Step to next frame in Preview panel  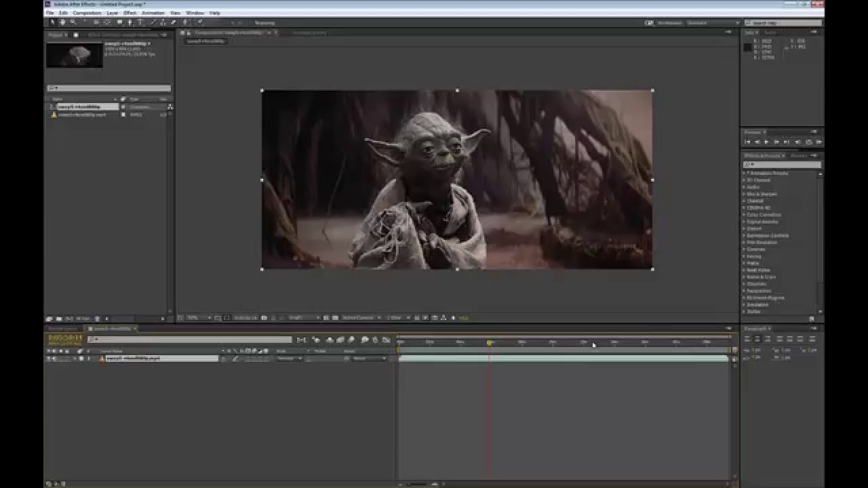point(776,142)
